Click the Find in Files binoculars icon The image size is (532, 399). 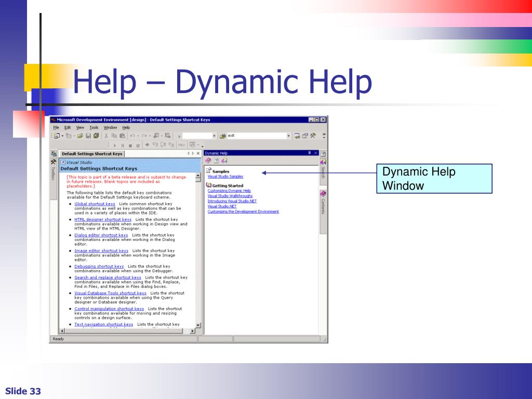pos(222,136)
